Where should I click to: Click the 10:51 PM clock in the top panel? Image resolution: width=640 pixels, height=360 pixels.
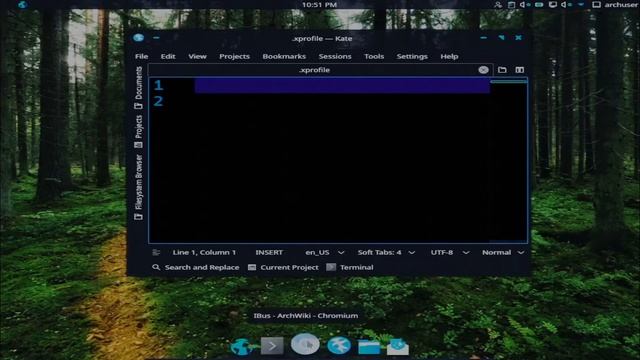coord(319,4)
